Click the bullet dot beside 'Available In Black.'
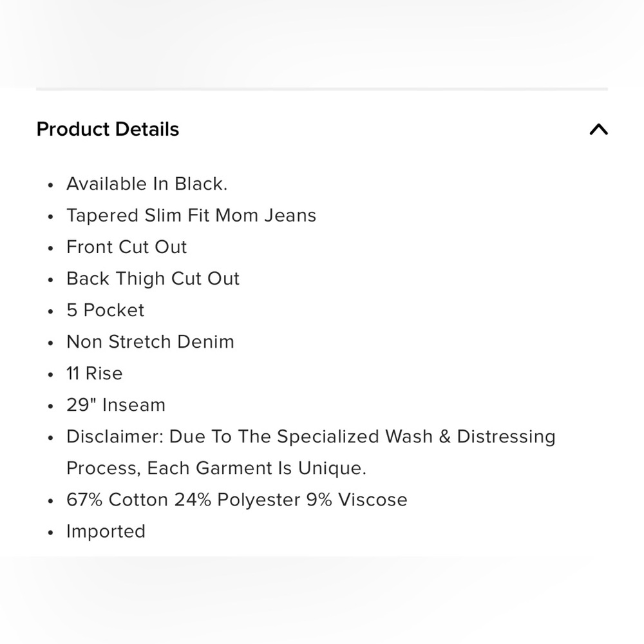The width and height of the screenshot is (644, 644). [x=50, y=185]
